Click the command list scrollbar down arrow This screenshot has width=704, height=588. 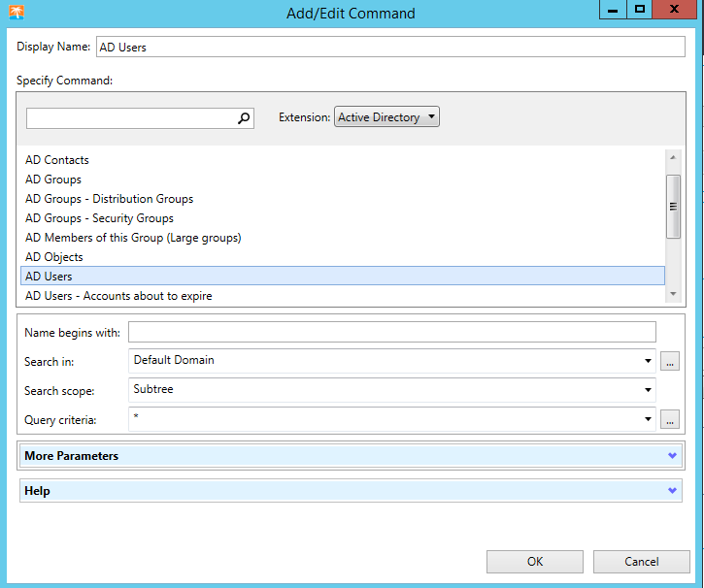(x=673, y=294)
